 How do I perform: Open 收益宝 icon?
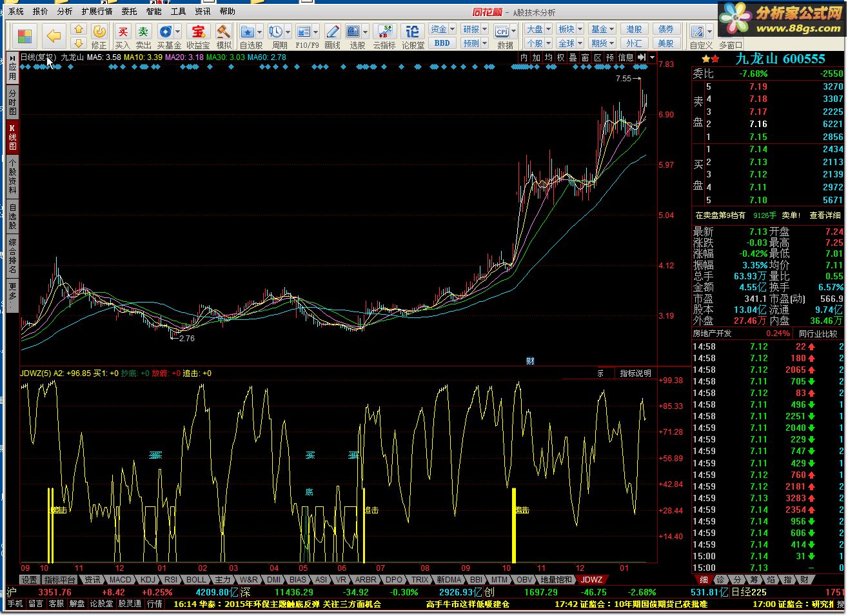point(198,31)
